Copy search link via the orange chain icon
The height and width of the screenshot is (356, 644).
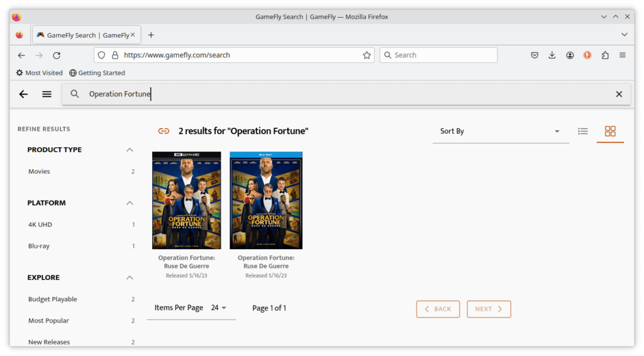point(164,131)
